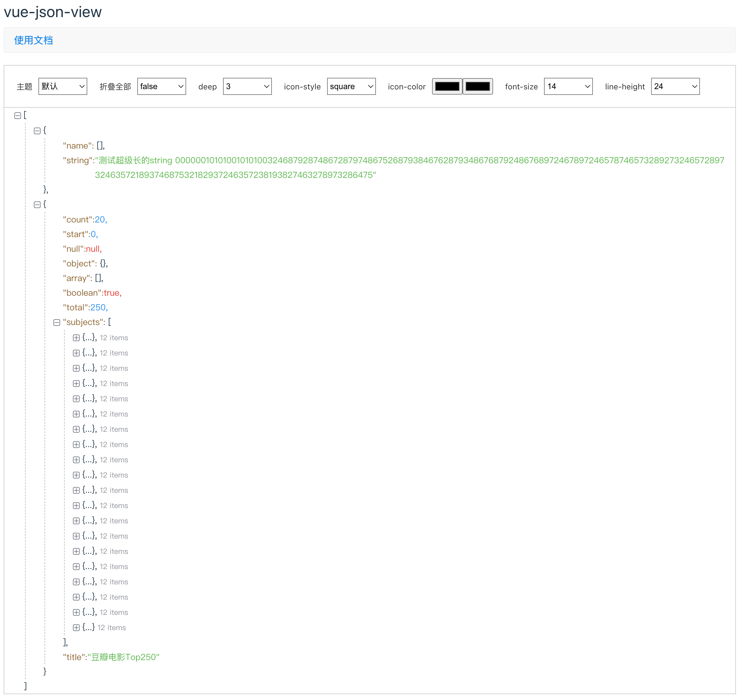The image size is (739, 700).
Task: Open the icon-style square dropdown
Action: tap(351, 87)
